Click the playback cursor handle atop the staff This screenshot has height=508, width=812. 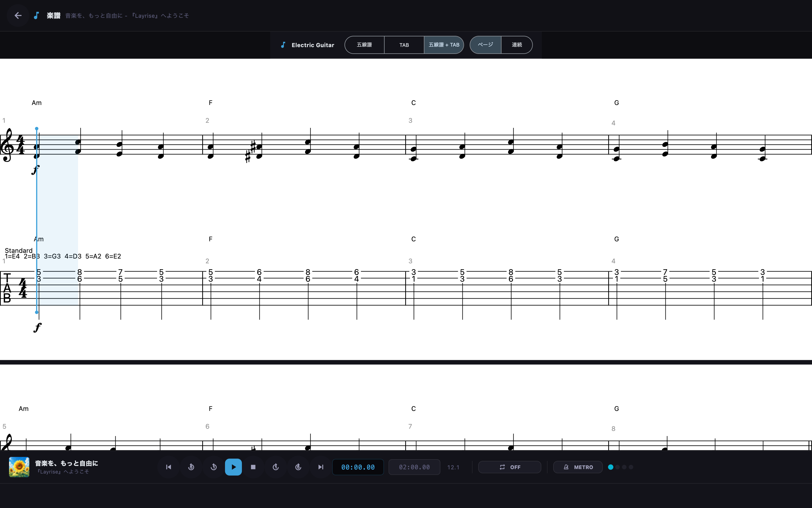(37, 129)
